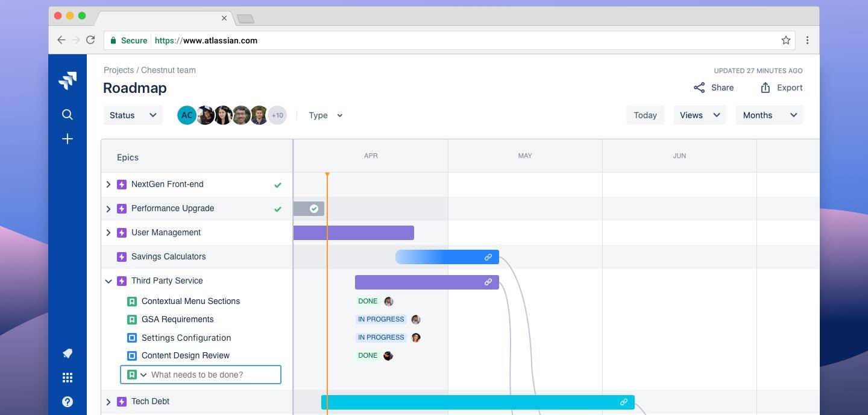
Task: Expand the NextGen Front-end epic
Action: coord(108,185)
